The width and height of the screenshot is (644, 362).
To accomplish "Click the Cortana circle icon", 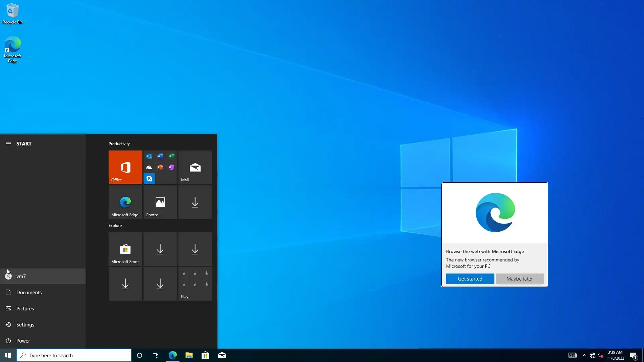I will pos(140,355).
